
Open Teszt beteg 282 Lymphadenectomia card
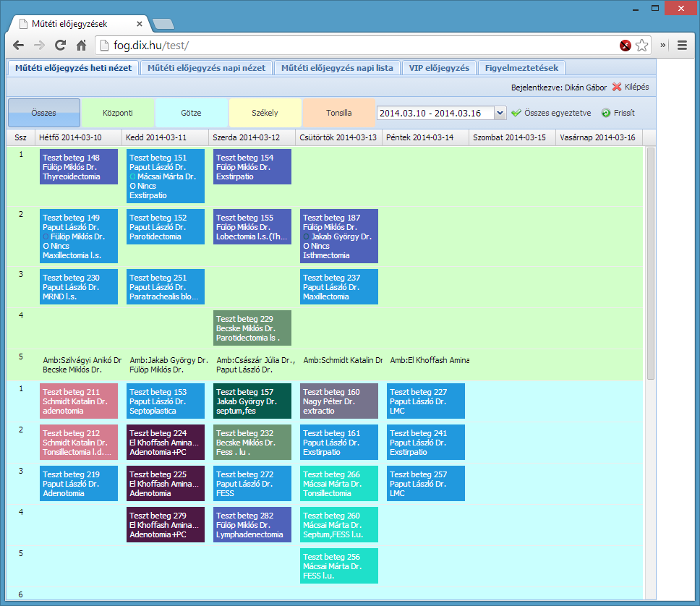pyautogui.click(x=252, y=525)
